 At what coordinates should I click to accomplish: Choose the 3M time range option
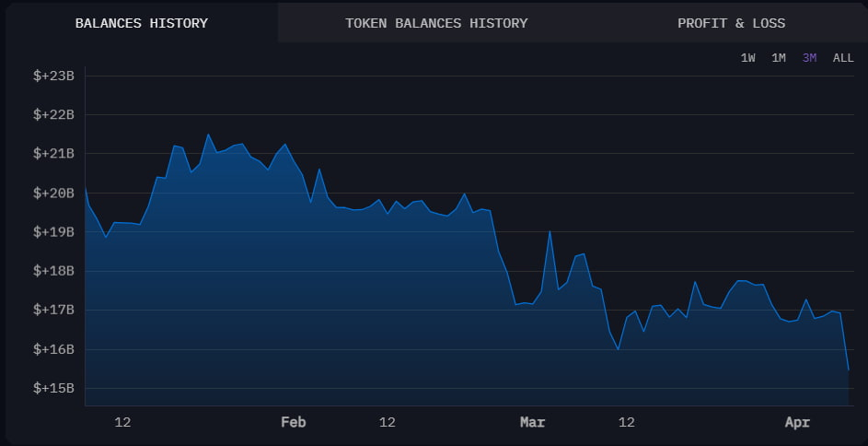pos(809,58)
